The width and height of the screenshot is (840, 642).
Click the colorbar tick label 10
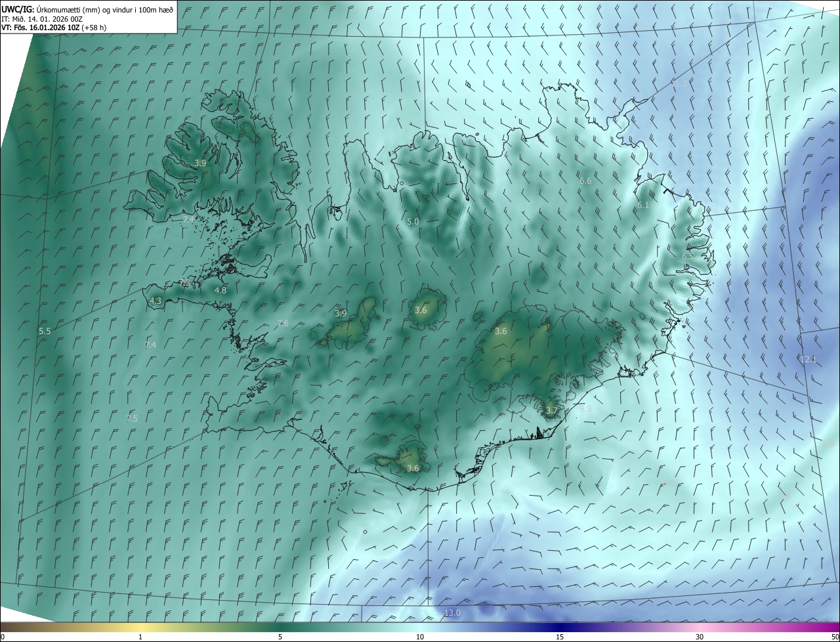(420, 637)
